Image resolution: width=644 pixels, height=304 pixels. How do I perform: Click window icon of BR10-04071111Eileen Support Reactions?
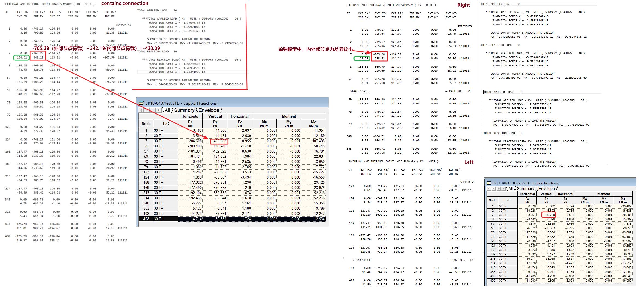tap(489, 183)
